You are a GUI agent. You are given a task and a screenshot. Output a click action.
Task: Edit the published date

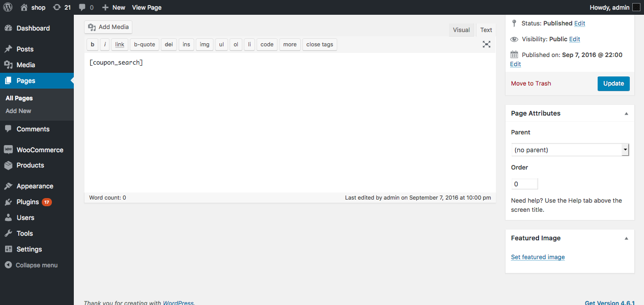coord(516,64)
